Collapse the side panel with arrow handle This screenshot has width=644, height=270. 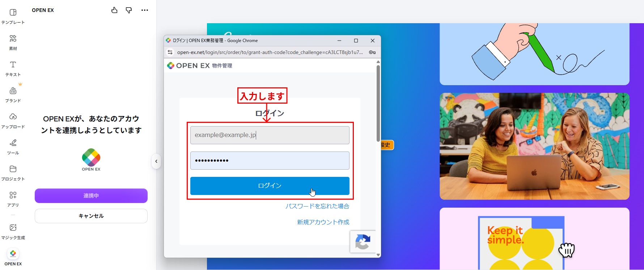tap(156, 161)
